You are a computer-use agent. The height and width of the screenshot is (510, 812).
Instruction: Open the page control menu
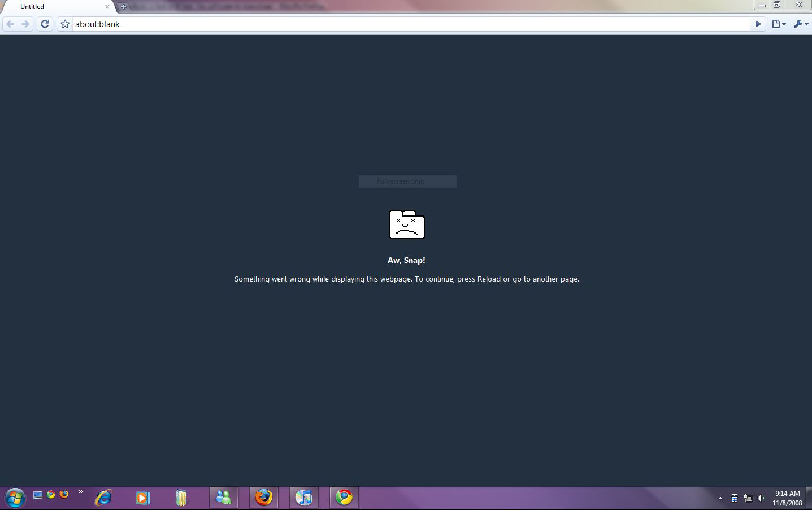[x=779, y=24]
